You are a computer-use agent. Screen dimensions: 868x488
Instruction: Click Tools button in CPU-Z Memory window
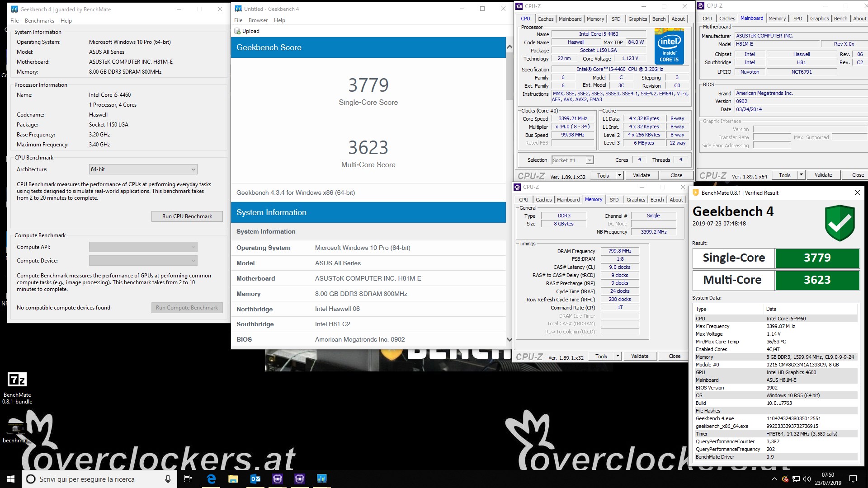(601, 356)
